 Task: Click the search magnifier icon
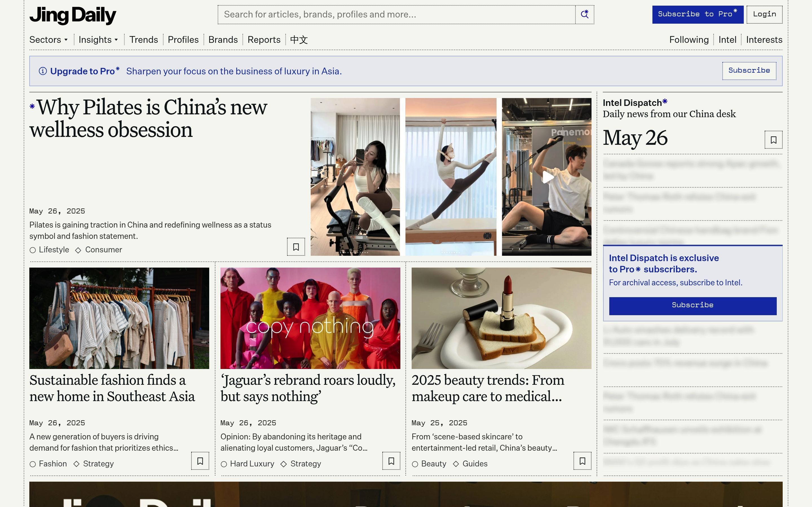pyautogui.click(x=584, y=14)
